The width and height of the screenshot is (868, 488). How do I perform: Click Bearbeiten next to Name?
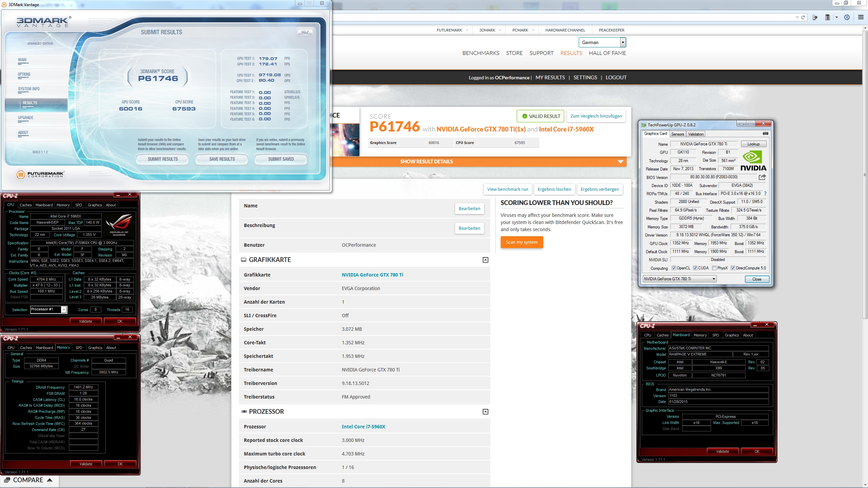point(469,208)
